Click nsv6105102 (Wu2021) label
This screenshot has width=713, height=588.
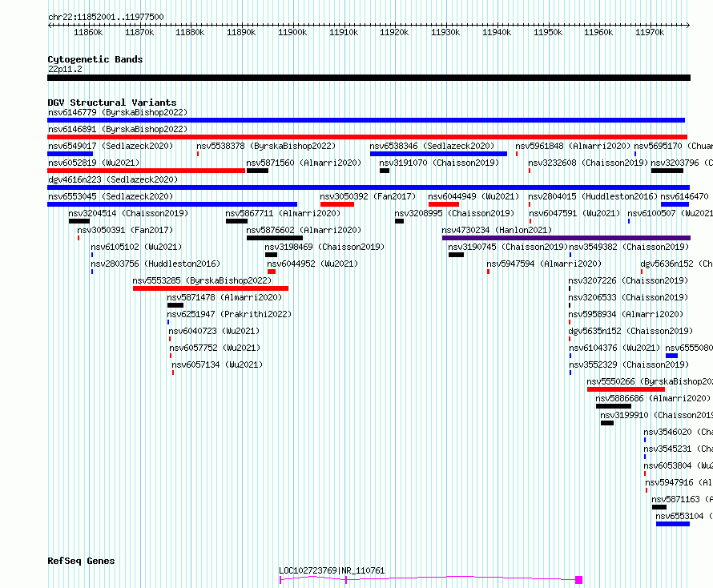point(136,247)
